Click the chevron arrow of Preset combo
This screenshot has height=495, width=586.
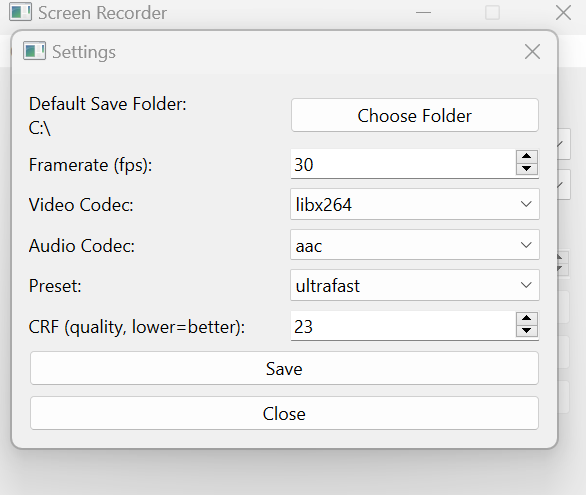coord(526,285)
